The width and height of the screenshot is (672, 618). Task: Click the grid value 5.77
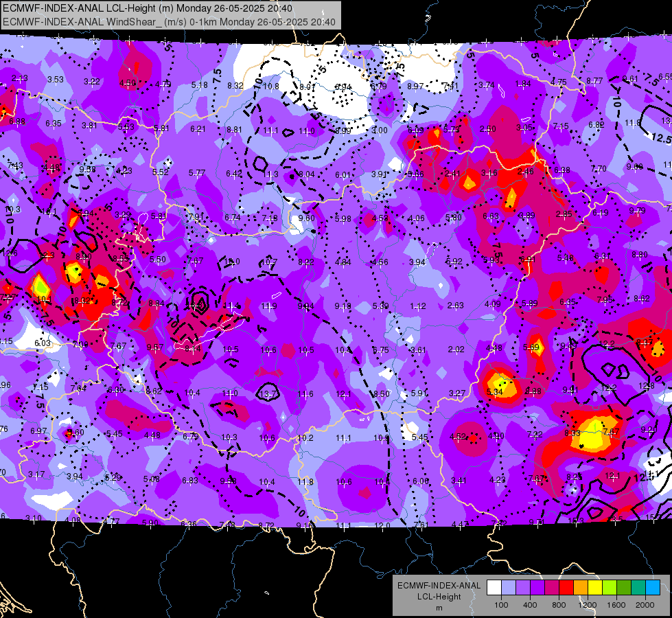pos(197,173)
